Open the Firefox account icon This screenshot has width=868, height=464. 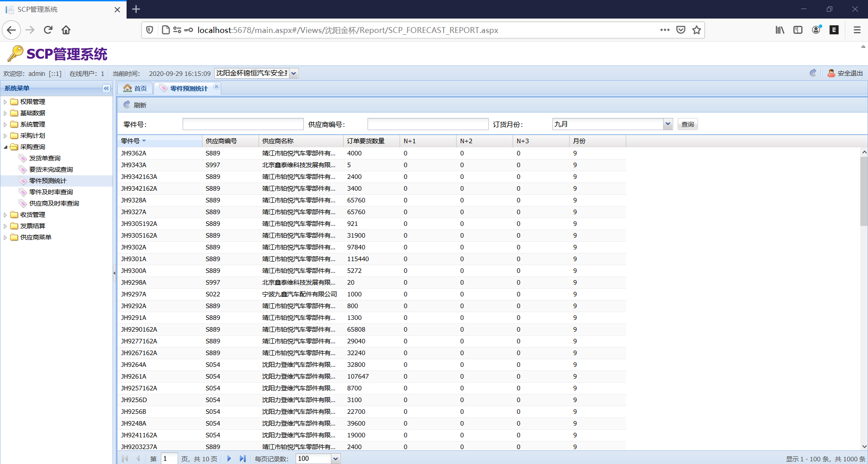point(816,30)
